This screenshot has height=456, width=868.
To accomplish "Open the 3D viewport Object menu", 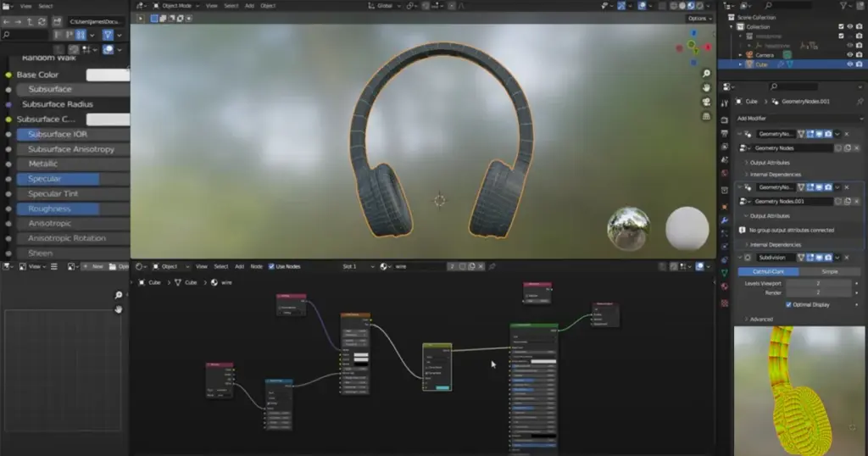I will (x=268, y=6).
